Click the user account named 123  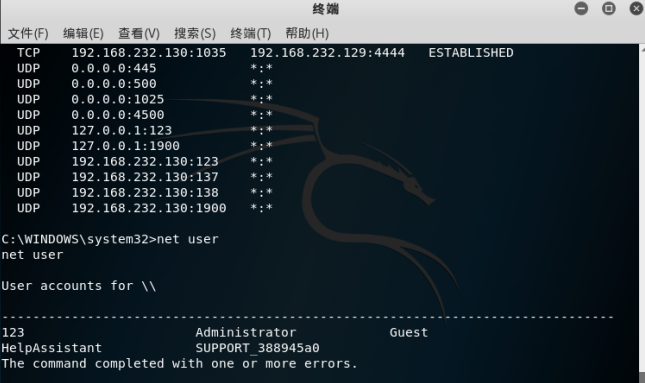coord(13,332)
